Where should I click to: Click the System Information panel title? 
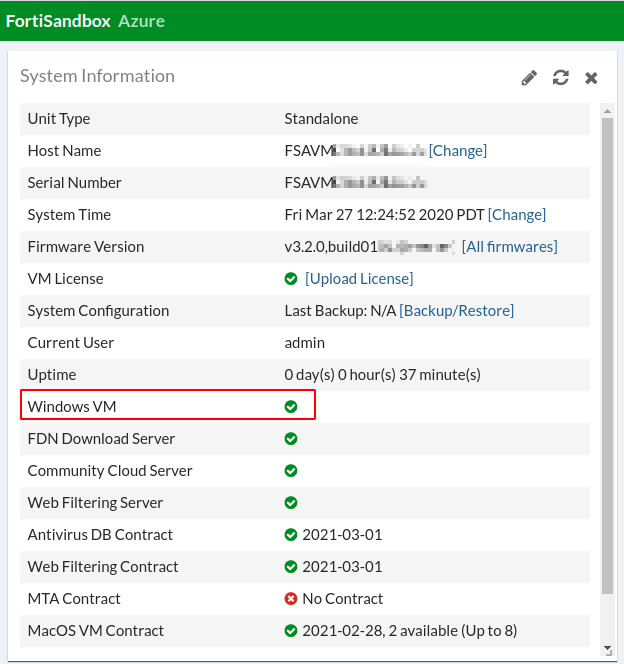coord(97,76)
